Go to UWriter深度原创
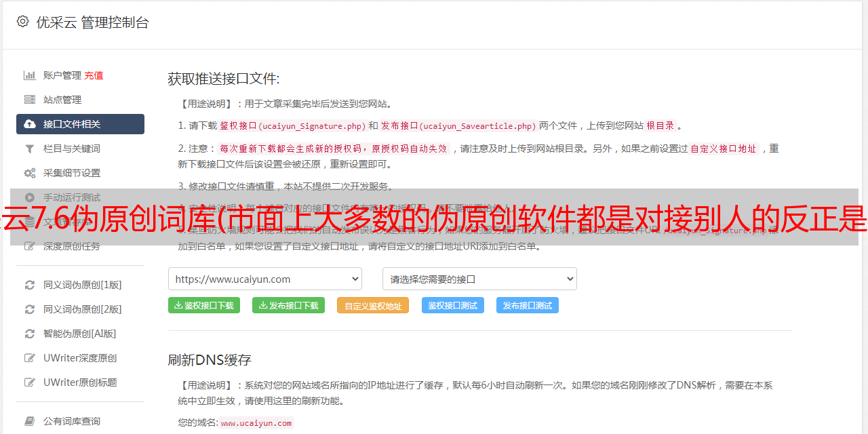The height and width of the screenshot is (434, 868). click(80, 358)
